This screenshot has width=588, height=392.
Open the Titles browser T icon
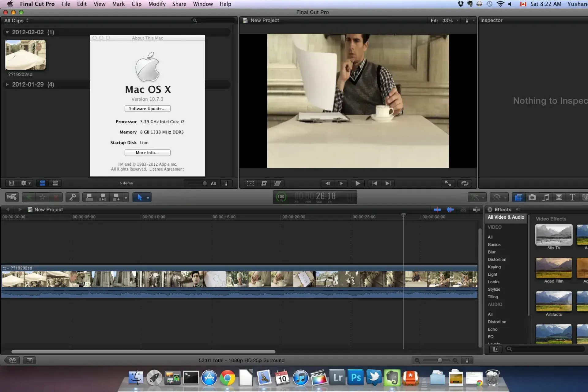(x=572, y=197)
